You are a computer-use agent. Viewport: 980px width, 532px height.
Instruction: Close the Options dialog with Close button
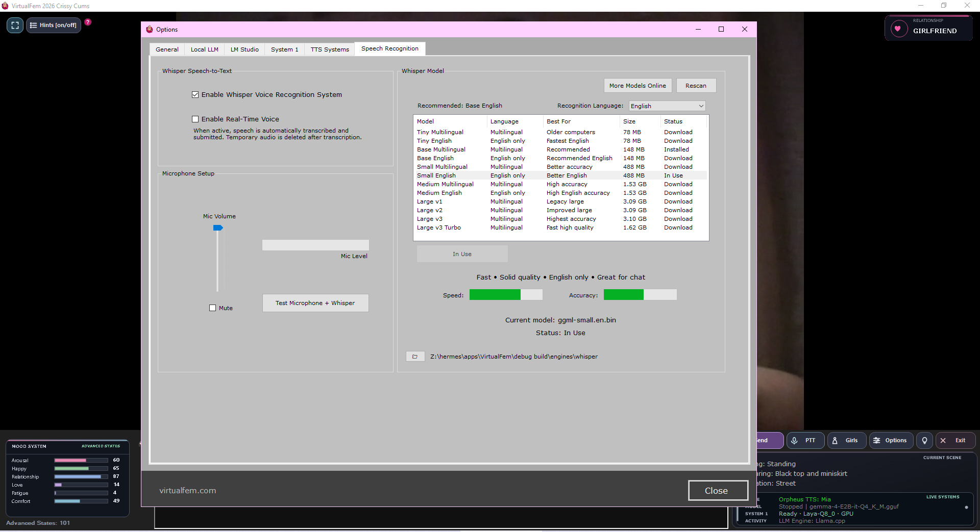718,491
